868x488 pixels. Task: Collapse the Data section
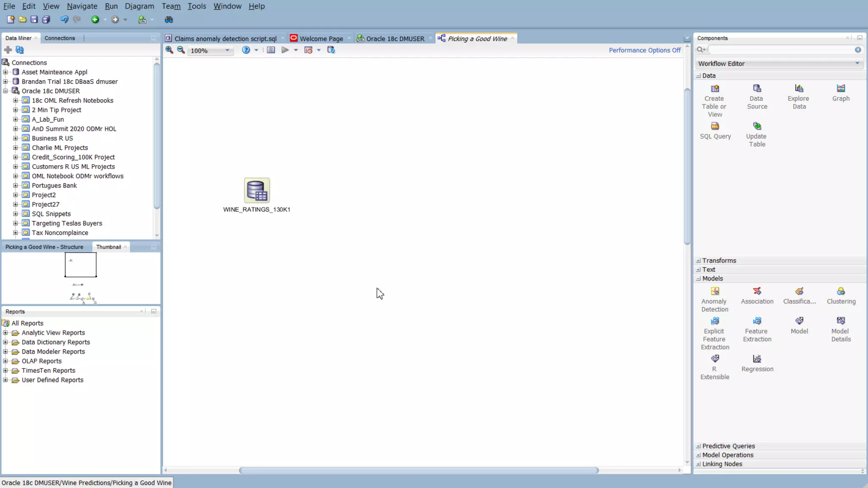pyautogui.click(x=698, y=75)
